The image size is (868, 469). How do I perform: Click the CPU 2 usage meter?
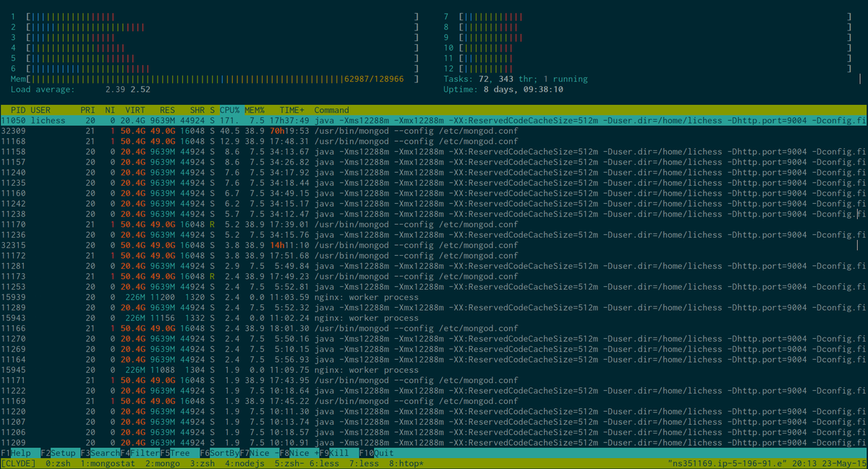[x=215, y=27]
